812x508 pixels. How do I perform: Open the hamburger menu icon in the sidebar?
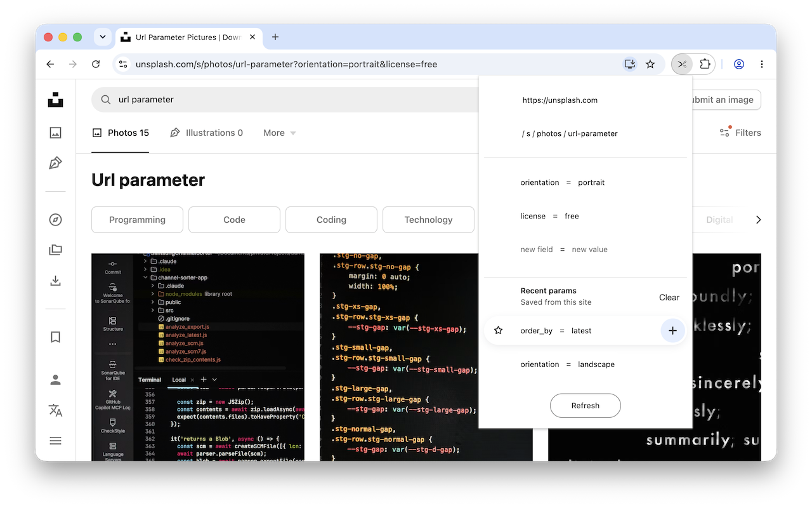pos(56,441)
